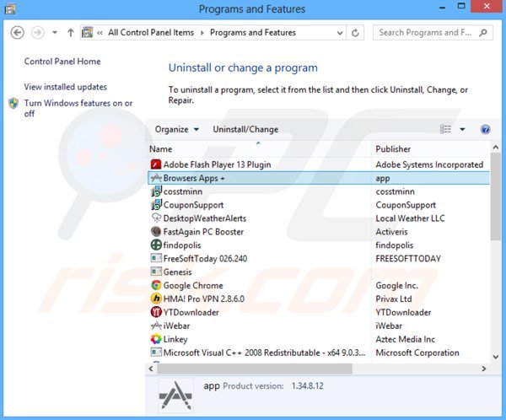Click the YTDownloader icon
This screenshot has height=420, width=506.
point(156,312)
